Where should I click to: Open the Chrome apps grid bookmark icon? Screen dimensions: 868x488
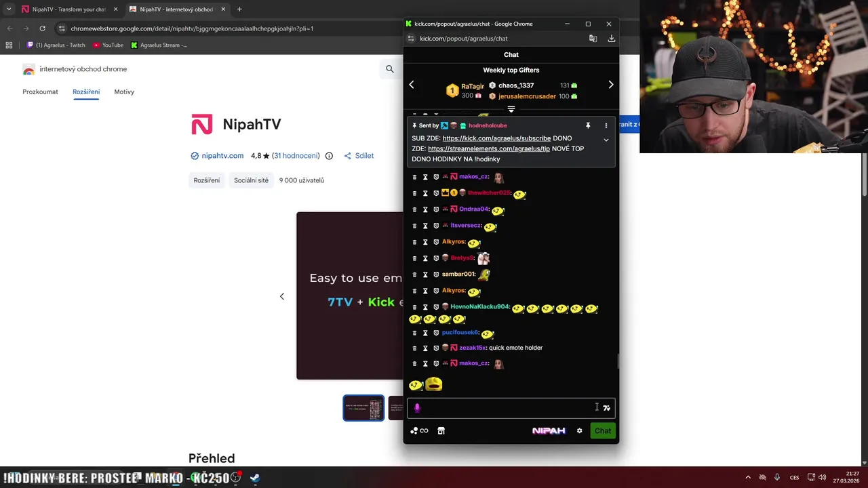pos(9,45)
